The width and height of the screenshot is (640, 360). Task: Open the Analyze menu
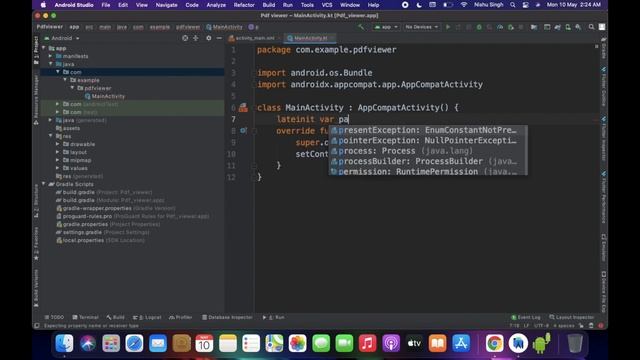[x=216, y=5]
